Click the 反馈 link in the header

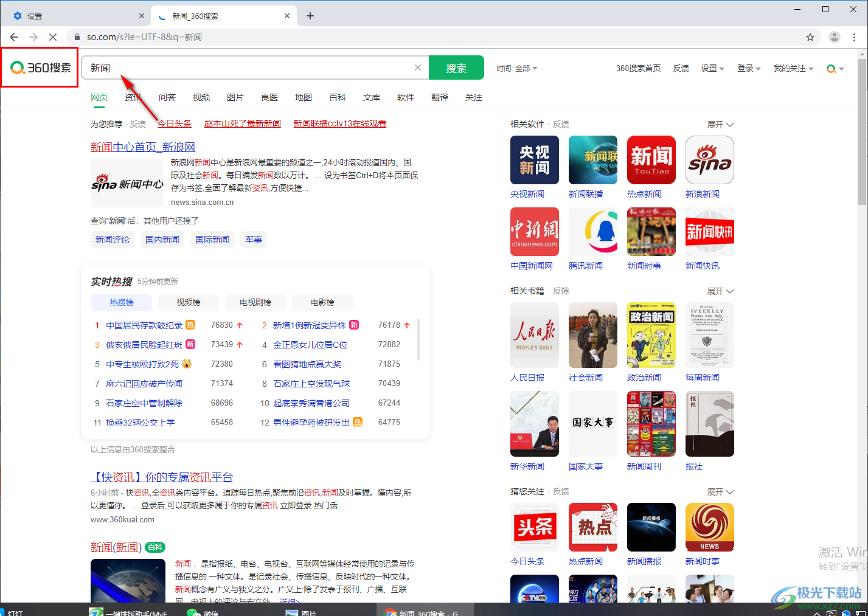681,68
